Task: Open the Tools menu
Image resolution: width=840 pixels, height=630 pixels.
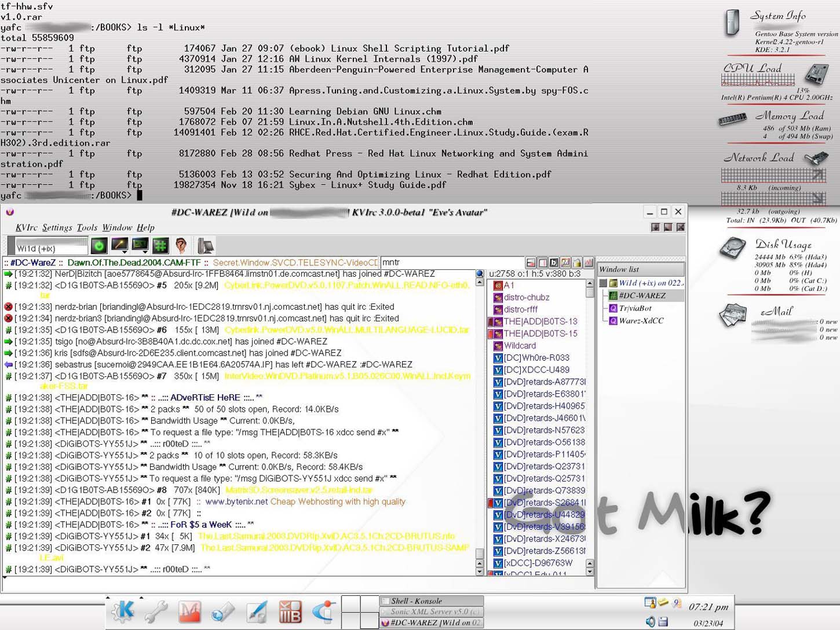Action: click(x=87, y=228)
